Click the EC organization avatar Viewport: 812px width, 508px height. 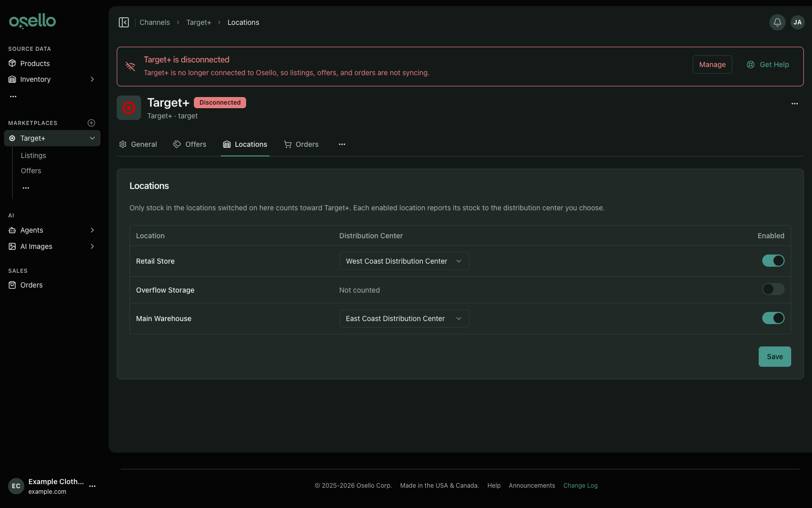(x=16, y=486)
